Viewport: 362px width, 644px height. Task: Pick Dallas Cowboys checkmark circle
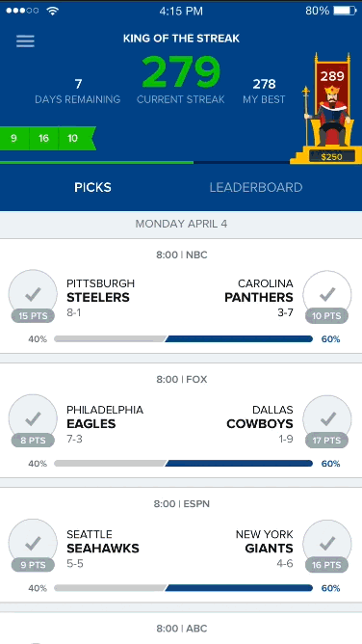tap(327, 419)
